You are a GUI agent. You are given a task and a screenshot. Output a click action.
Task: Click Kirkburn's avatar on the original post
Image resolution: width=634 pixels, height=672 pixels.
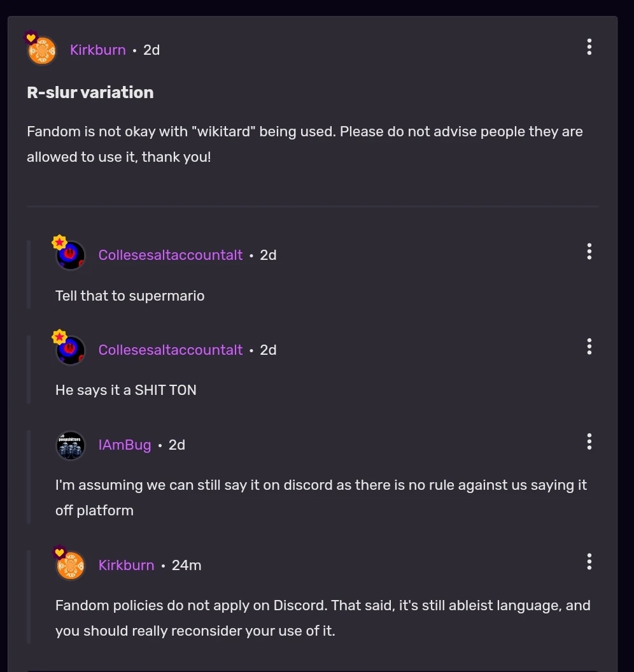[42, 50]
